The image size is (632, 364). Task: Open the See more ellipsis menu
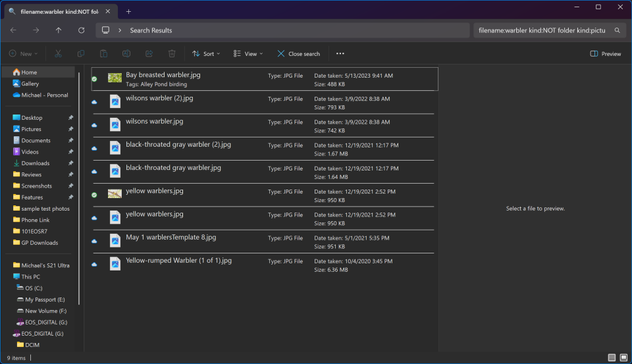(340, 54)
